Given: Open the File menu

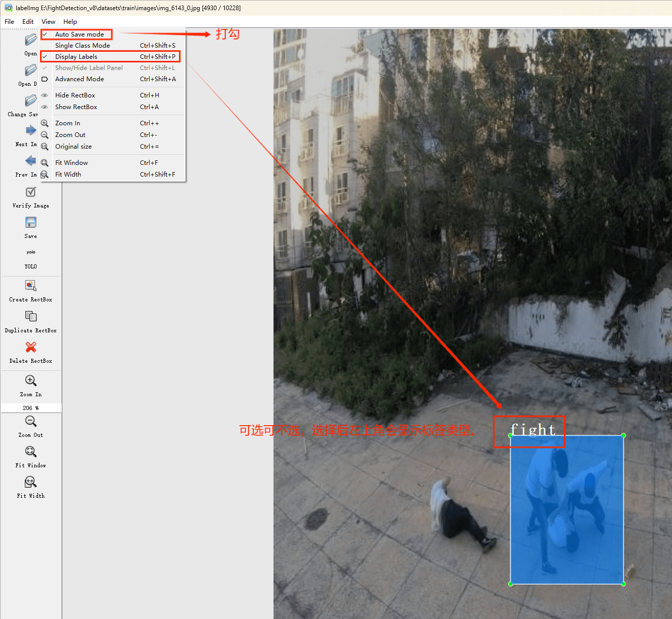Looking at the screenshot, I should point(9,22).
